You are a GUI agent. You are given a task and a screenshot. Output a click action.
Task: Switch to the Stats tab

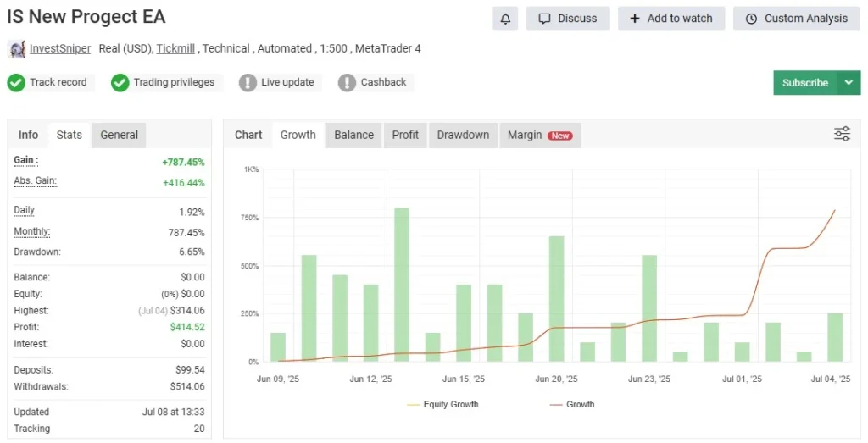[x=69, y=135]
